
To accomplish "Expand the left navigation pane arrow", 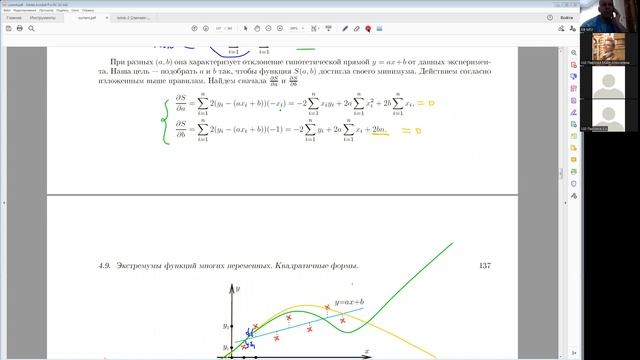I will pyautogui.click(x=4, y=203).
